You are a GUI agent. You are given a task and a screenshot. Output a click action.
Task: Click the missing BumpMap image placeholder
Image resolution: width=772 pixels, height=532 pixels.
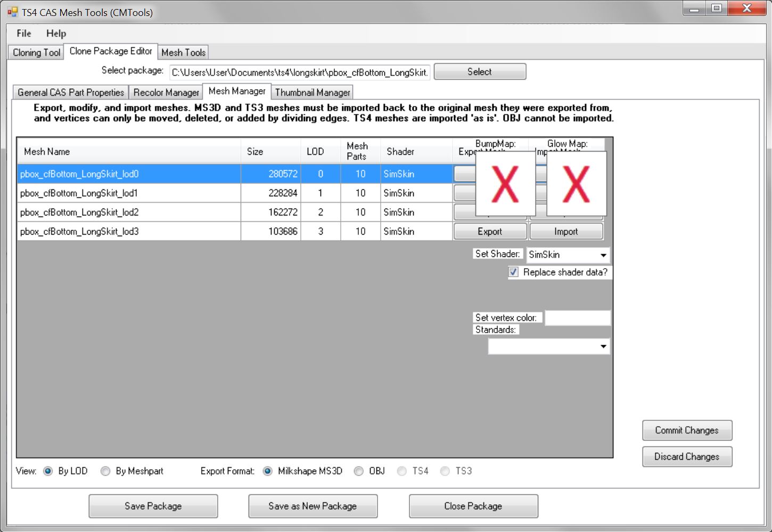(505, 183)
